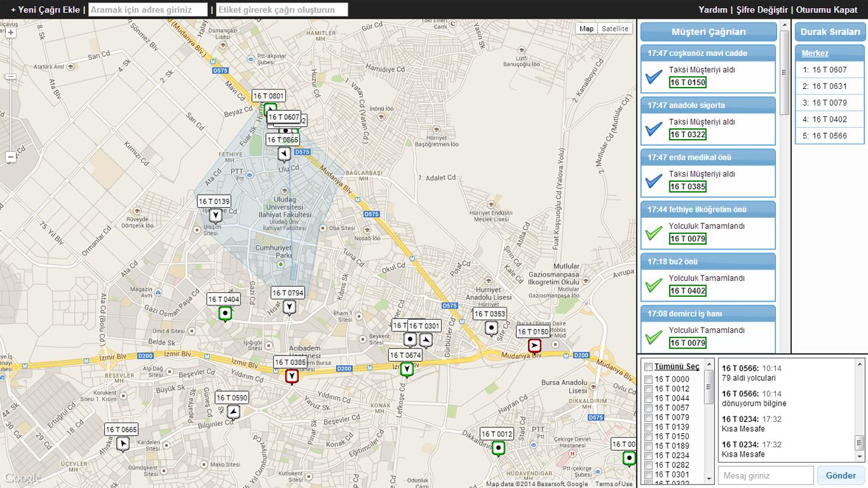This screenshot has height=488, width=868.
Task: Enable the checkbox next to 16 T 0139
Action: [x=648, y=427]
